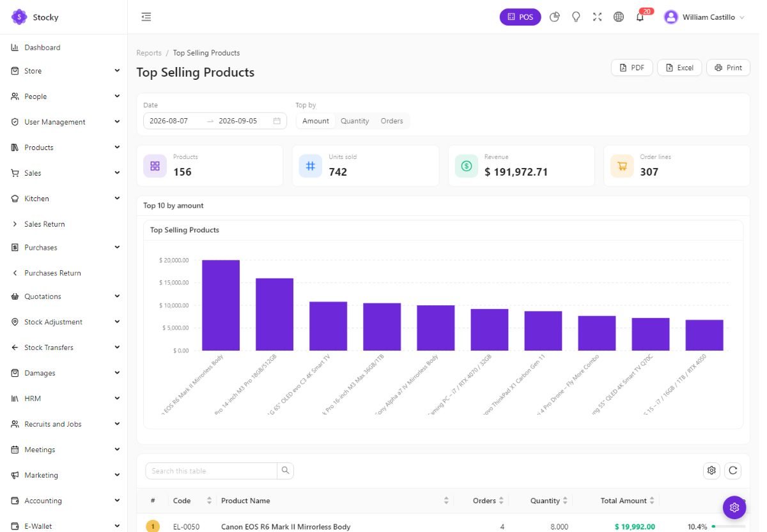Click the rank 1 badge in the first row

(x=153, y=526)
